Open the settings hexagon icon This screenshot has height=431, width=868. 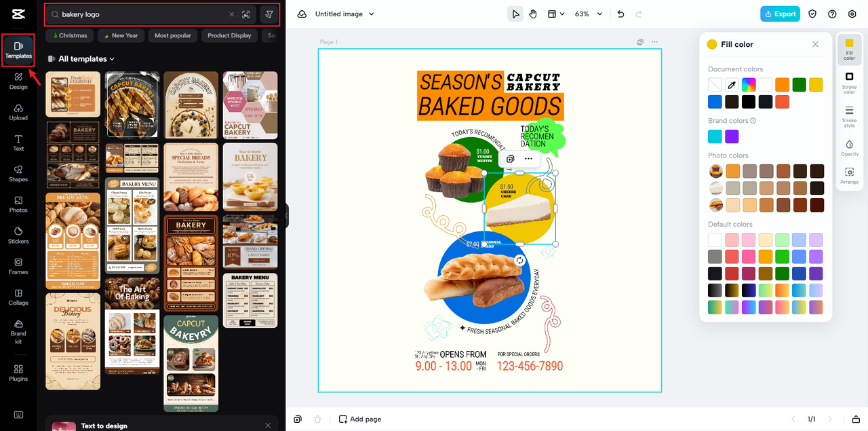[x=852, y=14]
